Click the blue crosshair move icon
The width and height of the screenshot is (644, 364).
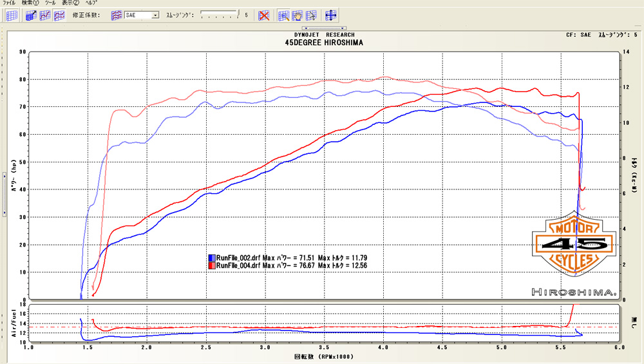(x=331, y=15)
